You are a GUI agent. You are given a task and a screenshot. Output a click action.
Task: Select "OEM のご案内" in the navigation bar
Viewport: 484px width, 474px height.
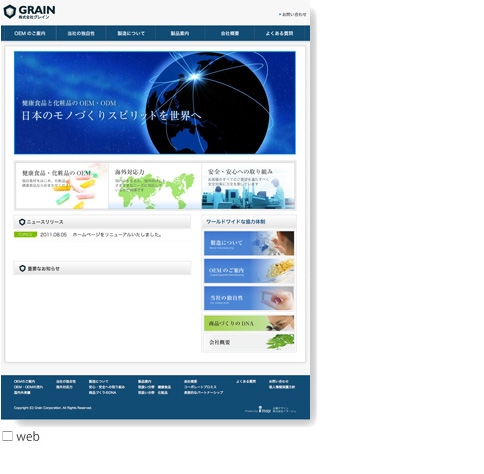(30, 33)
